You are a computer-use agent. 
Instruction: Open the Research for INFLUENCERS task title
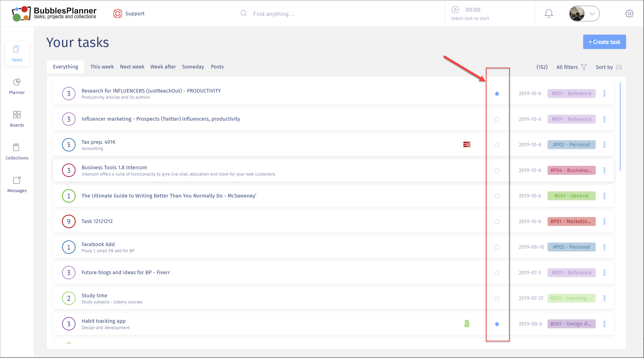(x=151, y=91)
